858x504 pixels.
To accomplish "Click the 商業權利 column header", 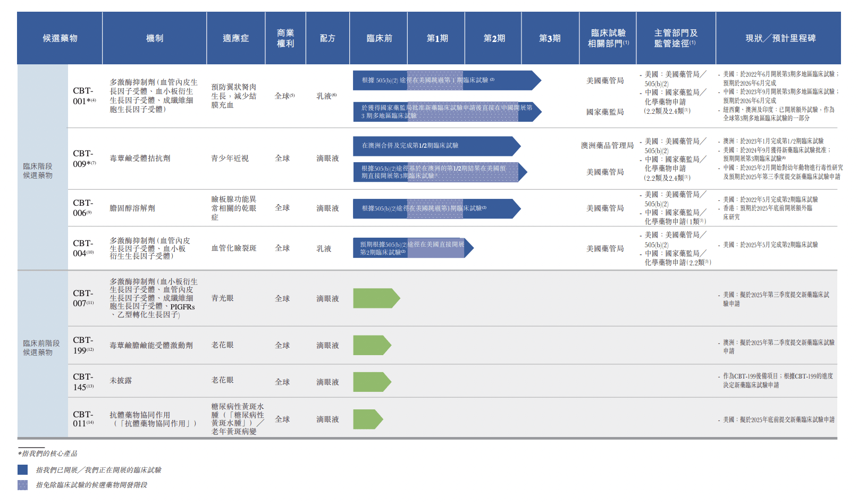I will click(x=285, y=38).
